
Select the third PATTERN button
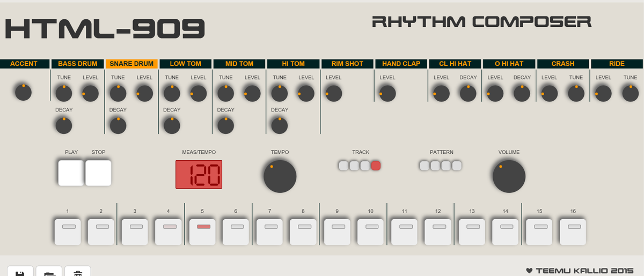[446, 166]
